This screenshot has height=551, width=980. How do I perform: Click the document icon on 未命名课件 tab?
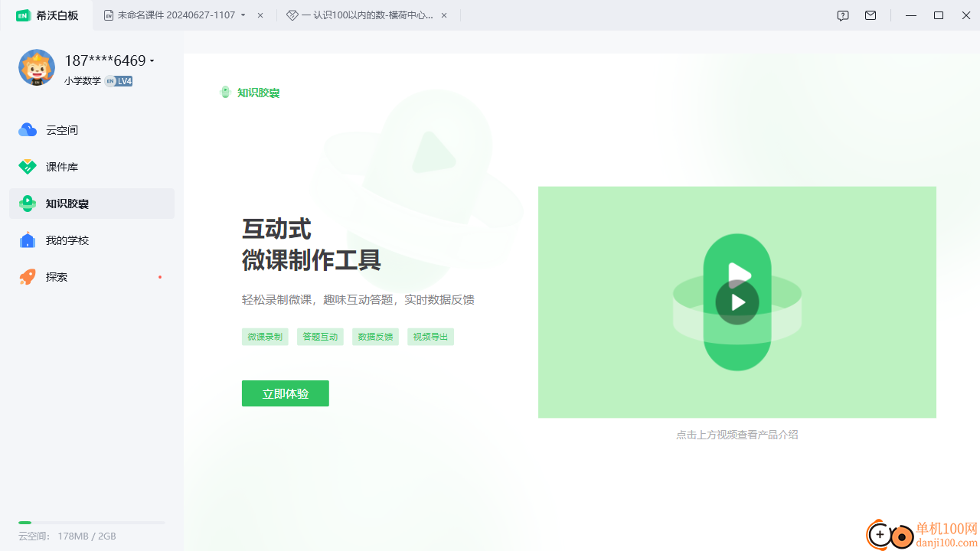coord(109,15)
